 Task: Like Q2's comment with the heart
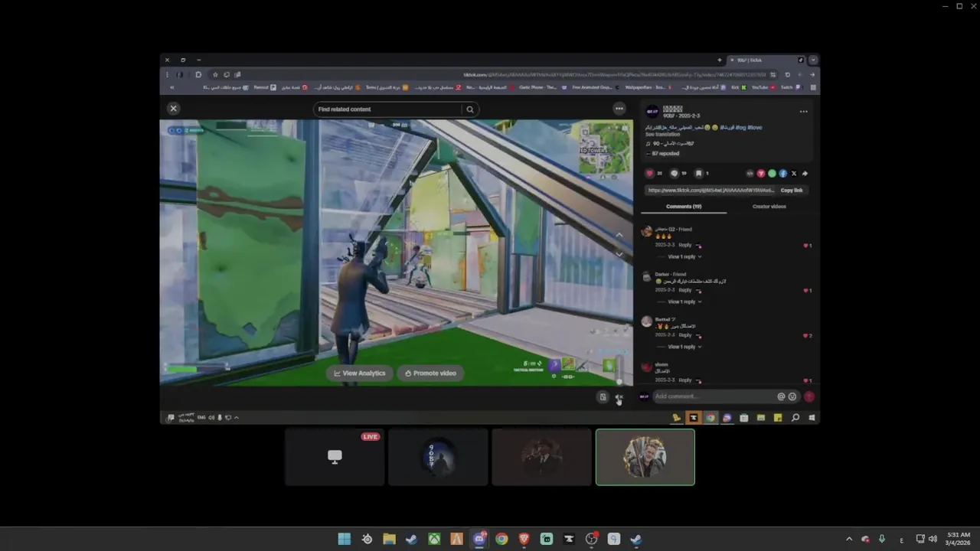point(807,246)
